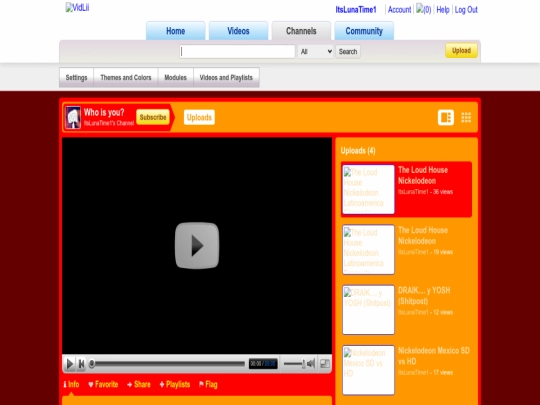Click Log Out
This screenshot has width=540, height=405.
tap(466, 10)
